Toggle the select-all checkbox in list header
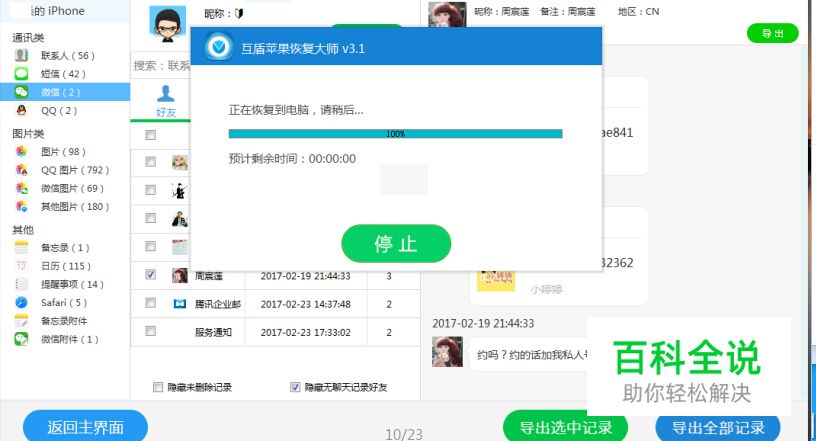816x441 pixels. pyautogui.click(x=150, y=135)
